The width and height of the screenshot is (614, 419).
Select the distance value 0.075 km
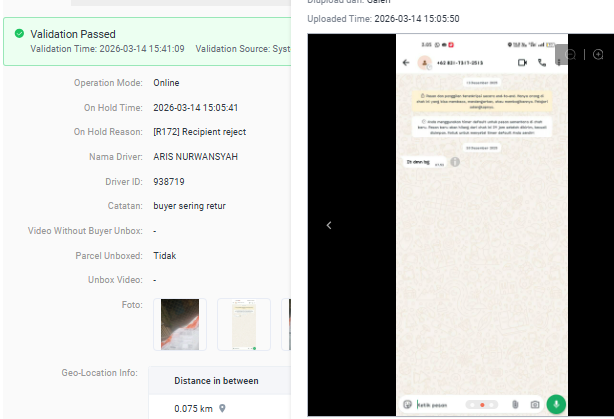[x=193, y=409]
